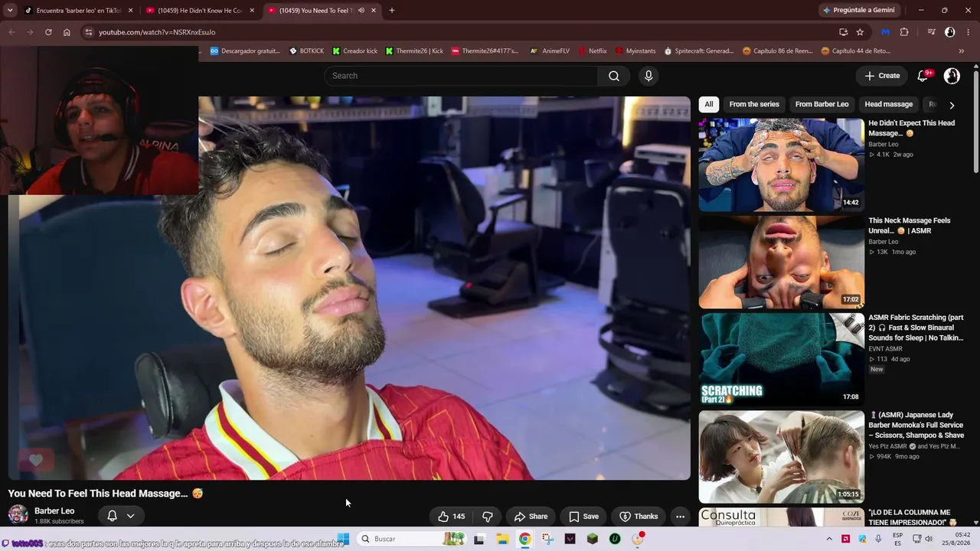Image resolution: width=980 pixels, height=551 pixels.
Task: Click into the YouTube search field
Action: click(461, 76)
